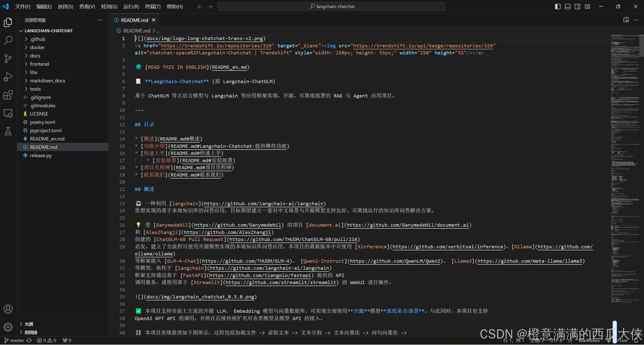Expand the 大纲 outline section

(63, 324)
